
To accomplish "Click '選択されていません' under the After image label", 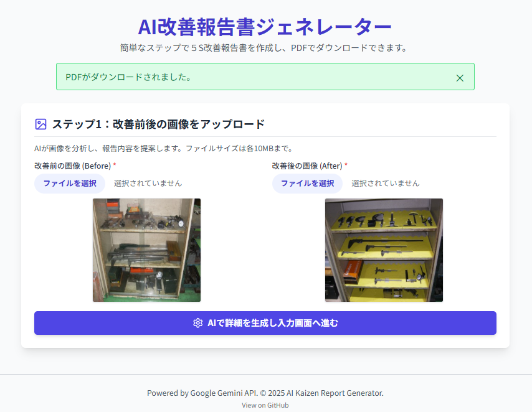I will 386,184.
